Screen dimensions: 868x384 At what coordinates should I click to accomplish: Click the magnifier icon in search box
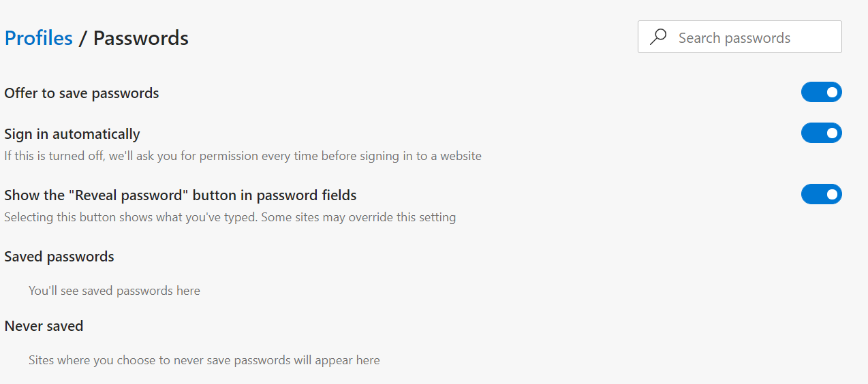tap(658, 37)
